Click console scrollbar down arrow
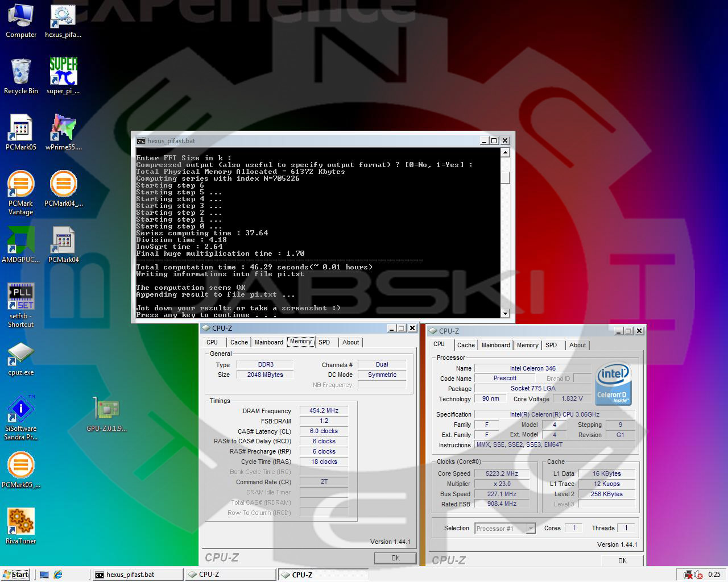This screenshot has height=582, width=728. click(x=505, y=313)
